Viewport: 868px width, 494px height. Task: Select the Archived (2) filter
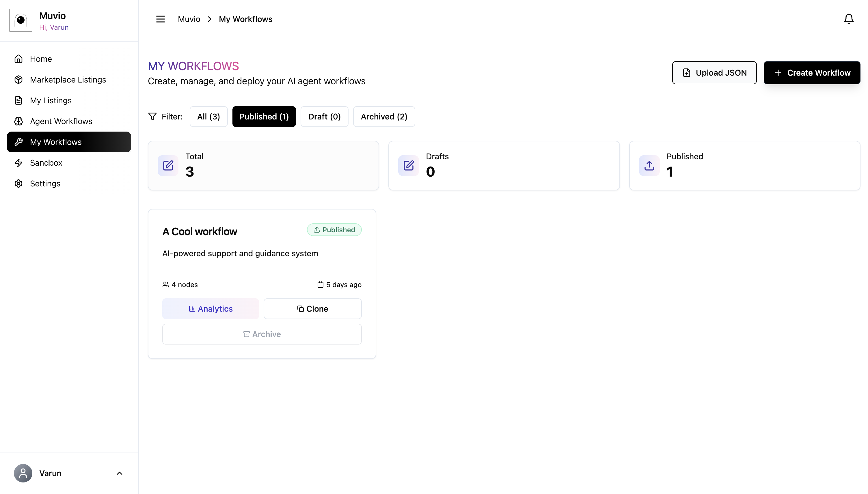pyautogui.click(x=383, y=116)
